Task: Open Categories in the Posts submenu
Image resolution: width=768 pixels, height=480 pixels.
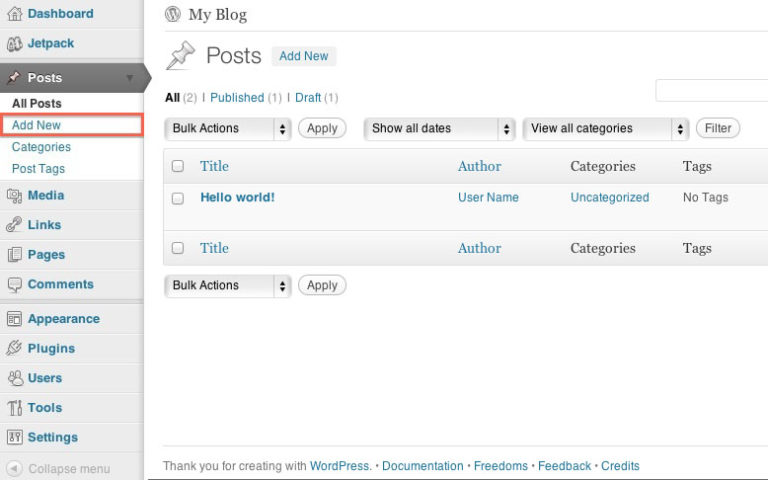Action: pyautogui.click(x=41, y=147)
